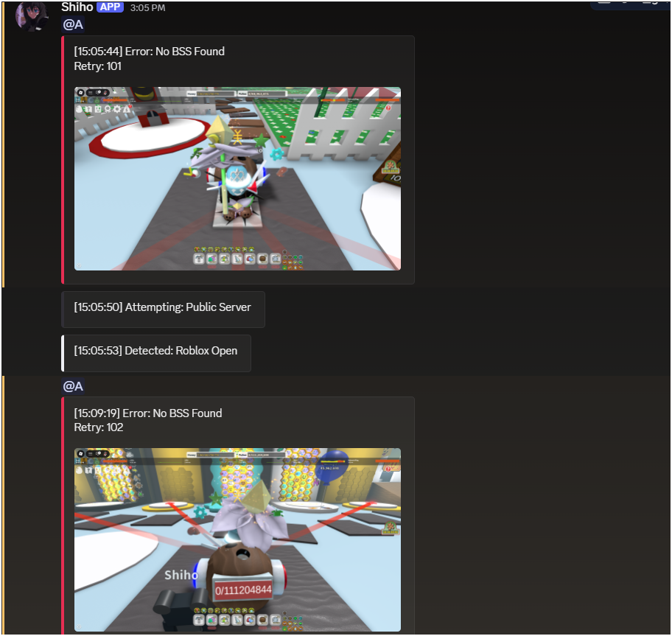
Task: Click the notification bell icon with red badge
Action: (127, 108)
